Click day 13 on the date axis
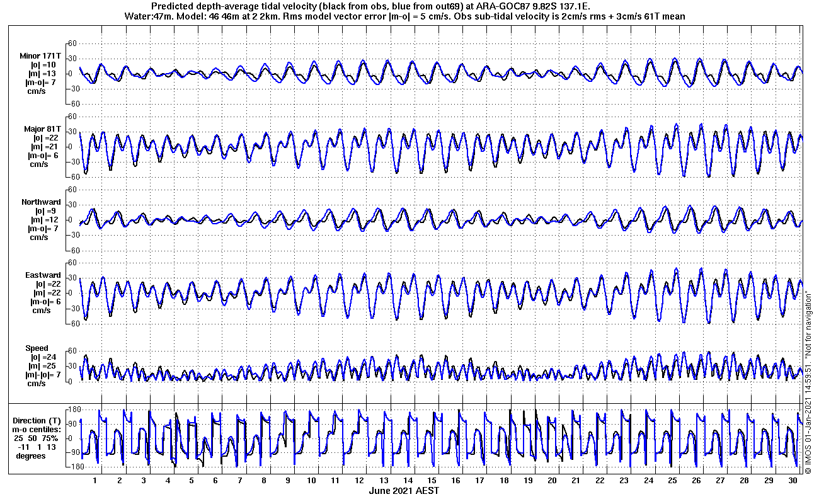Screen dimensions: 819x504 [x=384, y=480]
